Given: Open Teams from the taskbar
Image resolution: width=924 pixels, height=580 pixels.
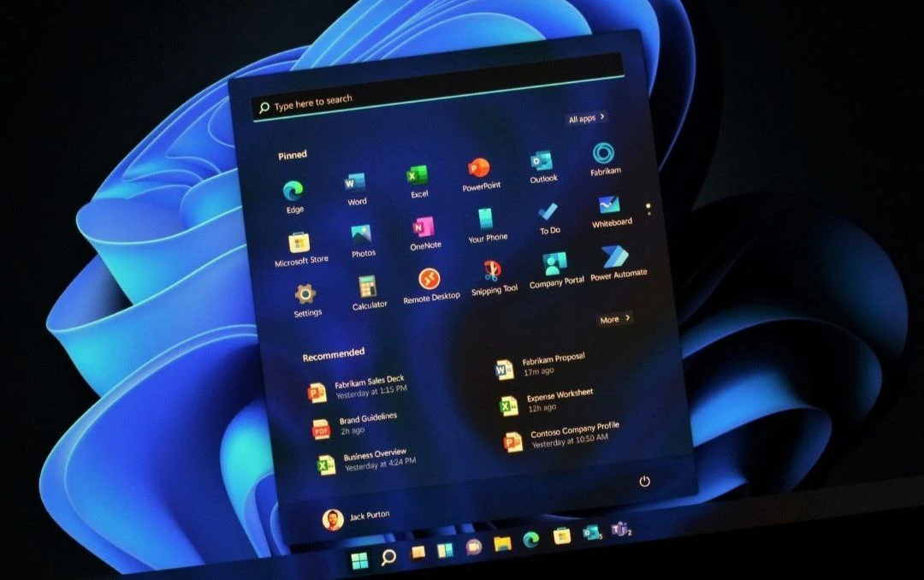Looking at the screenshot, I should pyautogui.click(x=620, y=530).
